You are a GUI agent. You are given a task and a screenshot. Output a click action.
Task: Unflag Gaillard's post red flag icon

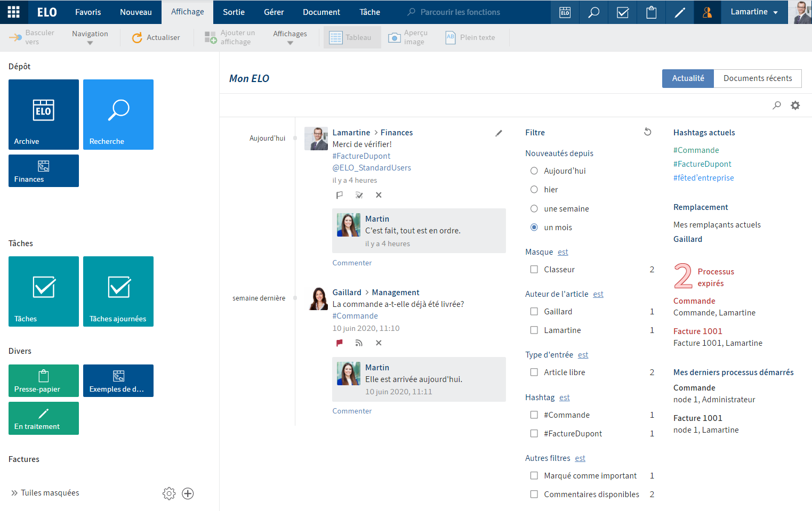click(x=339, y=343)
